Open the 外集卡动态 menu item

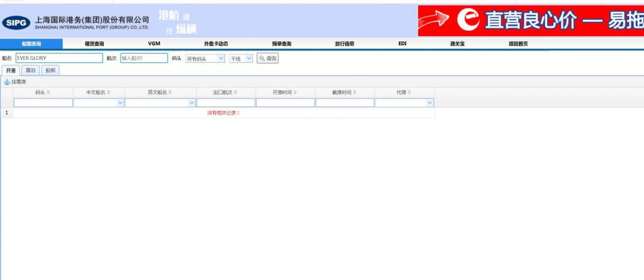click(216, 43)
